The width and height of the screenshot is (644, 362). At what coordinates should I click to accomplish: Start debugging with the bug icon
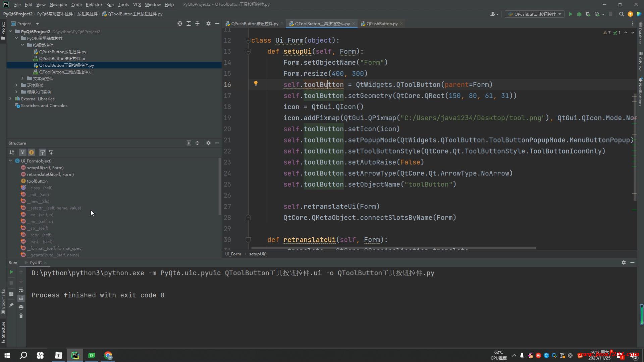click(579, 14)
